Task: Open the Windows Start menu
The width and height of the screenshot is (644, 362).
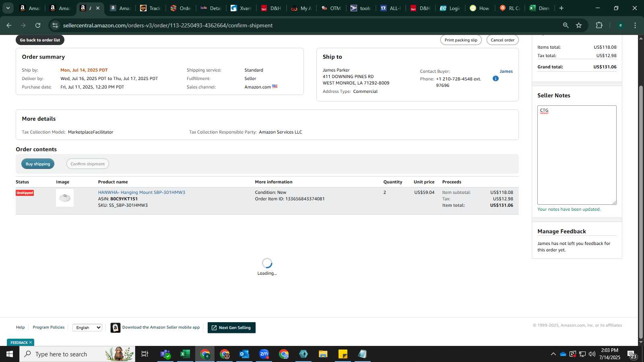Action: (x=10, y=354)
